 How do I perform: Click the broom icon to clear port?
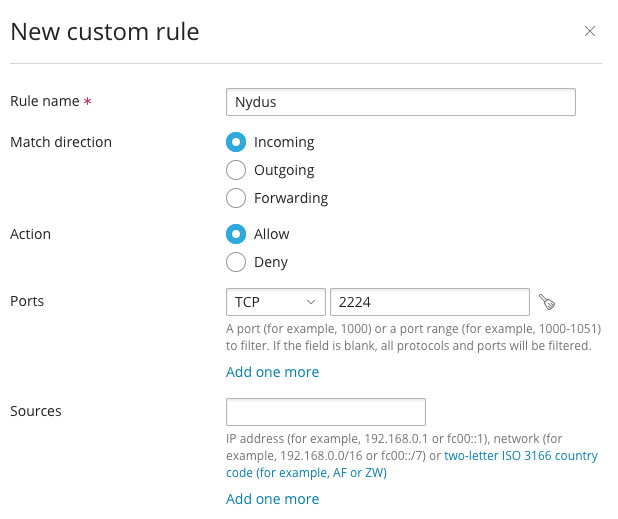pyautogui.click(x=547, y=302)
